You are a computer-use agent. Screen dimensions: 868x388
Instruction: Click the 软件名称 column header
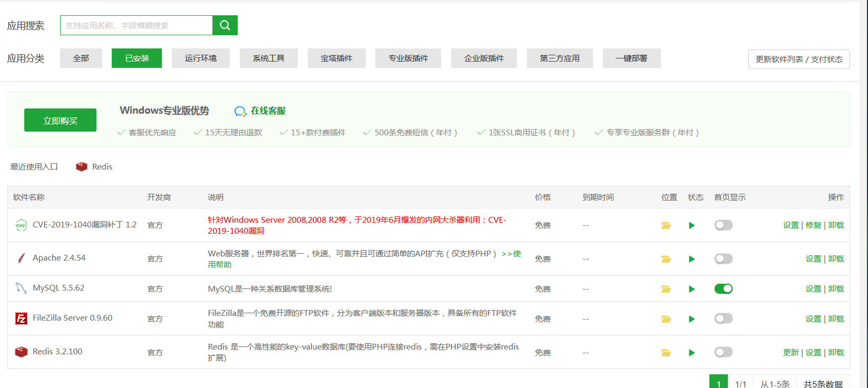click(29, 197)
